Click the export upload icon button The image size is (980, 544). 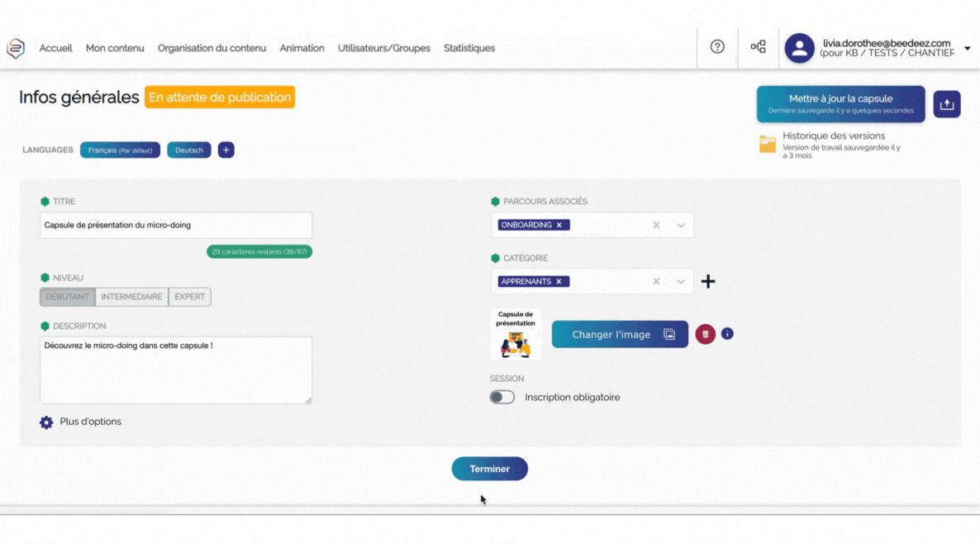pyautogui.click(x=947, y=104)
